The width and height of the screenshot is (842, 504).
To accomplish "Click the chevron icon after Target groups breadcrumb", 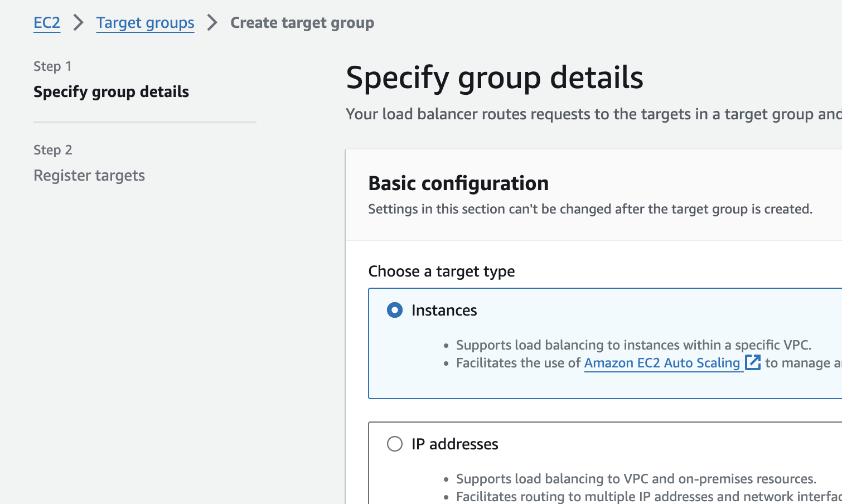I will tap(212, 23).
